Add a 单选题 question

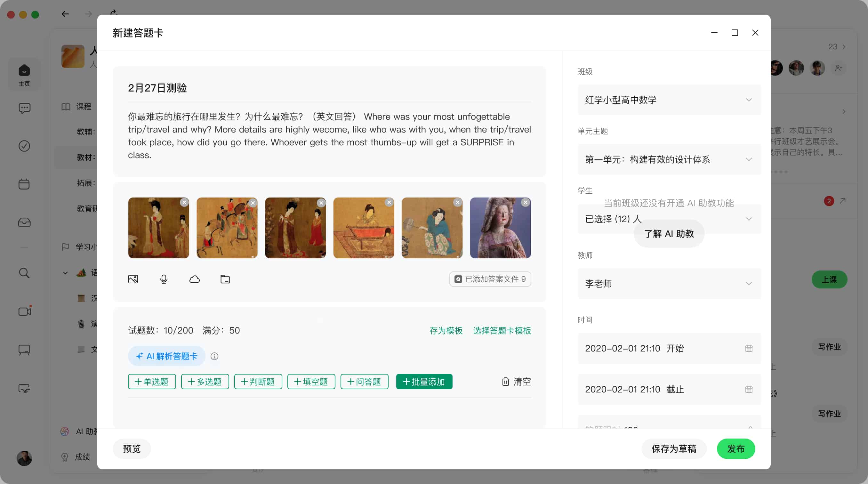click(152, 382)
